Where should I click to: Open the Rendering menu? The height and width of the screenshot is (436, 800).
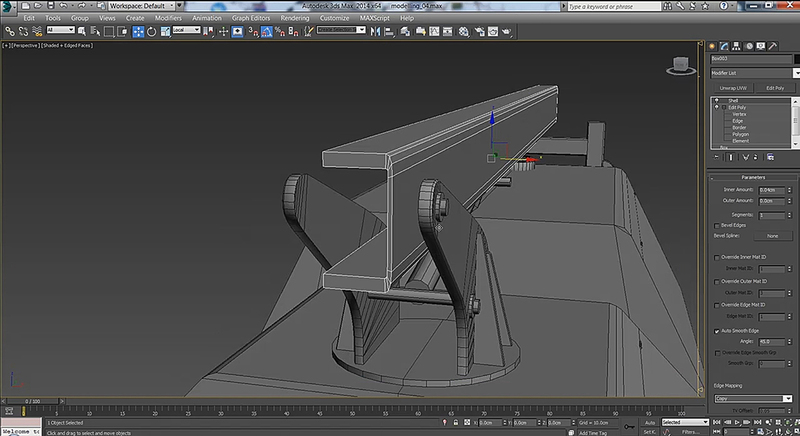[x=294, y=17]
